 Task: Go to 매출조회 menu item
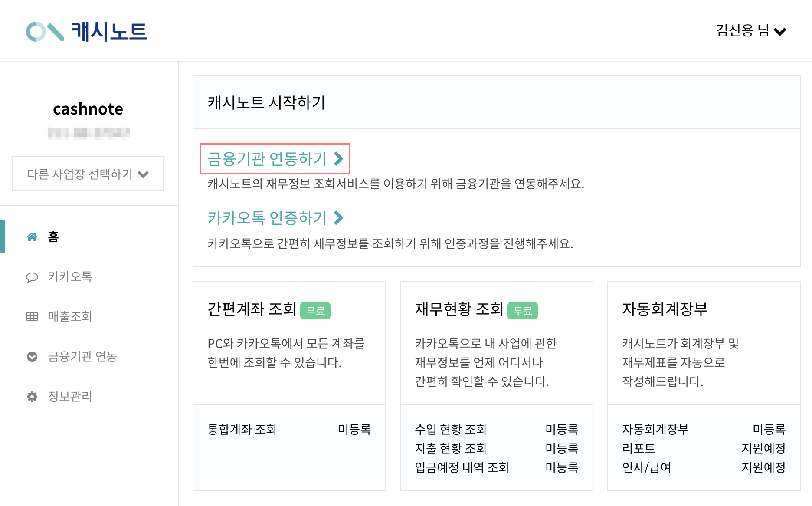coord(70,317)
